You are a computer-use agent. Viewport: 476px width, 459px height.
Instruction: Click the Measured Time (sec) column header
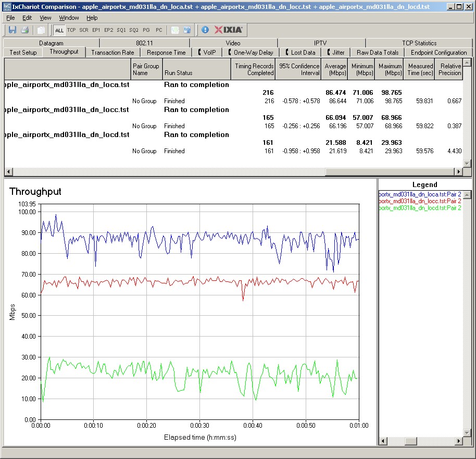419,69
